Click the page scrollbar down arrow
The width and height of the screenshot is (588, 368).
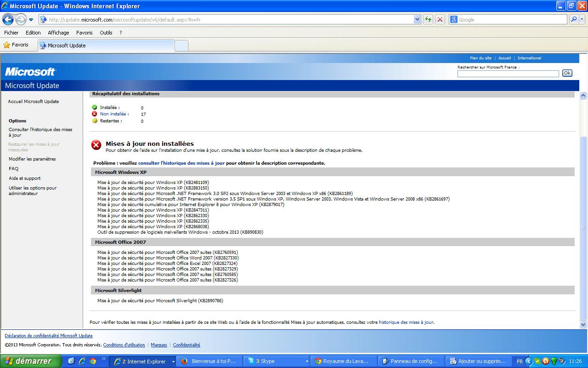pos(583,324)
